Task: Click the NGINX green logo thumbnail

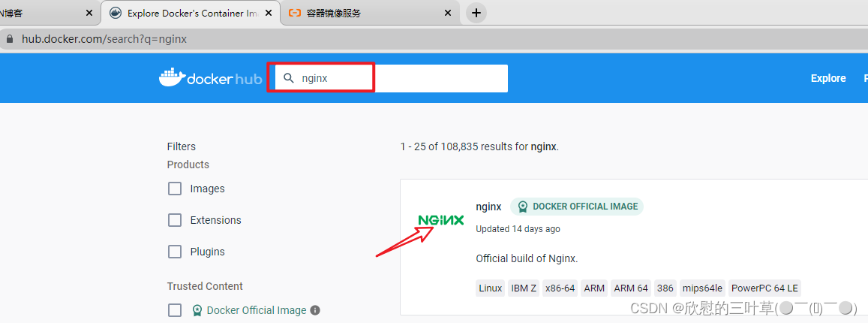Action: click(441, 220)
